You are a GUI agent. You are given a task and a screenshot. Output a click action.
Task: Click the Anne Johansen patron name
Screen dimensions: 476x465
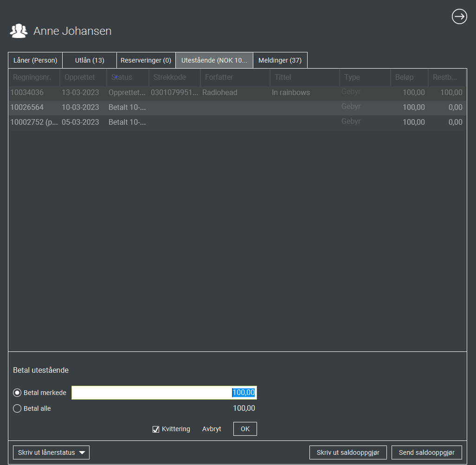click(72, 31)
